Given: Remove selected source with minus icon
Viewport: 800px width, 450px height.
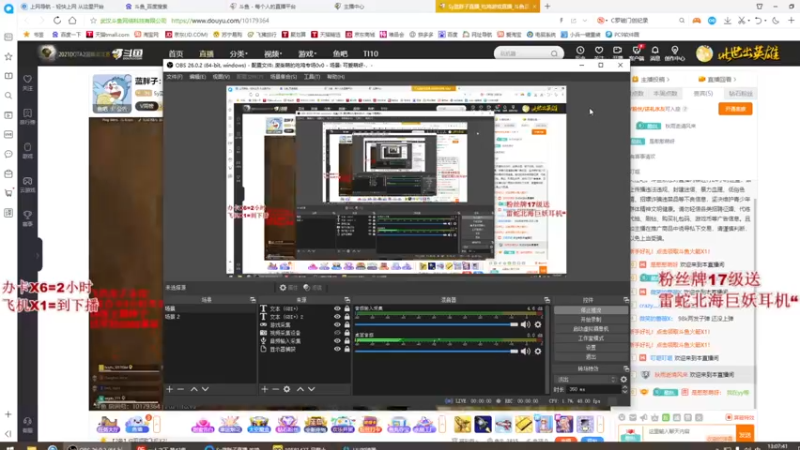Looking at the screenshot, I should point(276,389).
